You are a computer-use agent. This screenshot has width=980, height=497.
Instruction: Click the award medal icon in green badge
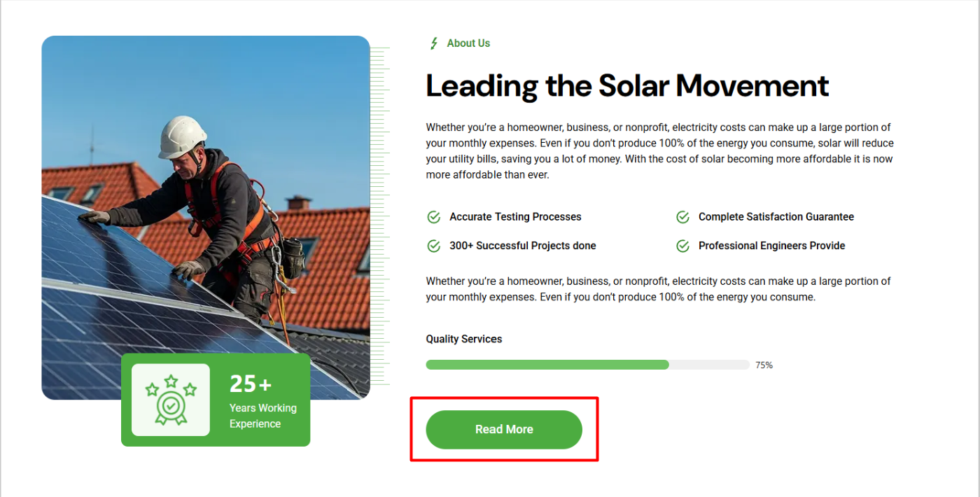click(x=171, y=400)
